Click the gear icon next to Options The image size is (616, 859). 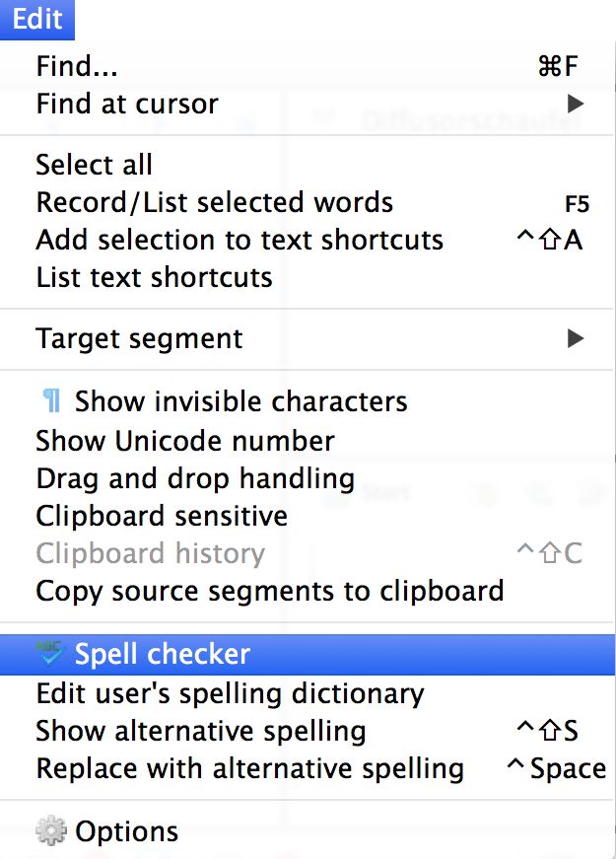tap(50, 831)
